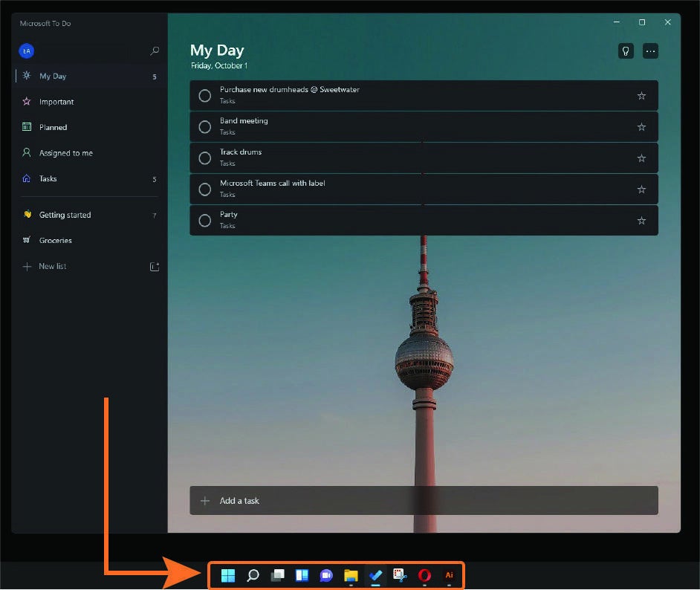Star the Track drums task
Viewport: 700px width, 590px height.
point(641,158)
